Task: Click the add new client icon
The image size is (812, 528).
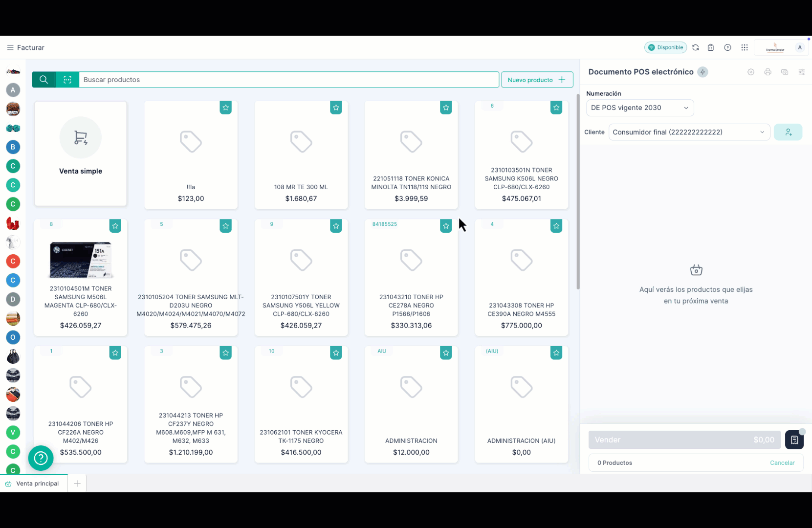Action: tap(788, 132)
